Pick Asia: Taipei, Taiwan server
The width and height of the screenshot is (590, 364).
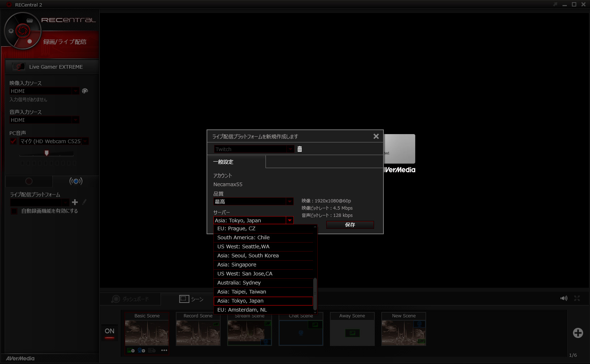(x=263, y=292)
